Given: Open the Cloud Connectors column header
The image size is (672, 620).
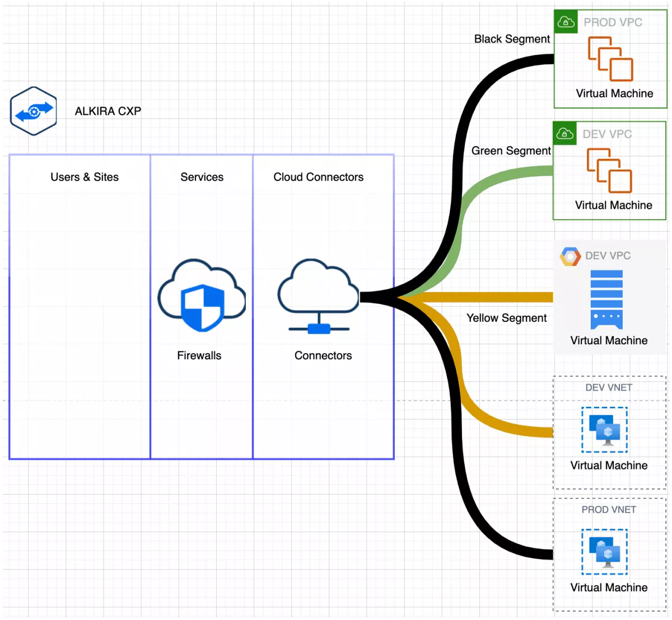Looking at the screenshot, I should pyautogui.click(x=318, y=177).
